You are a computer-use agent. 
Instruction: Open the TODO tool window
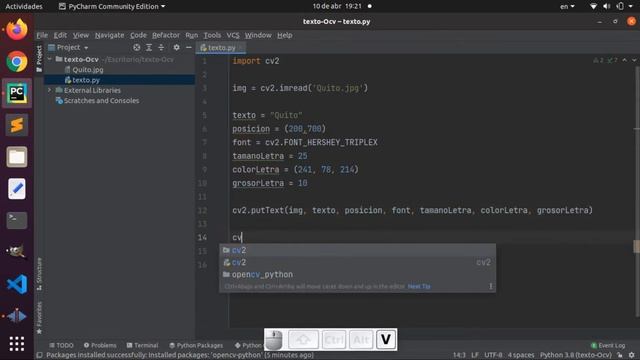(62, 345)
